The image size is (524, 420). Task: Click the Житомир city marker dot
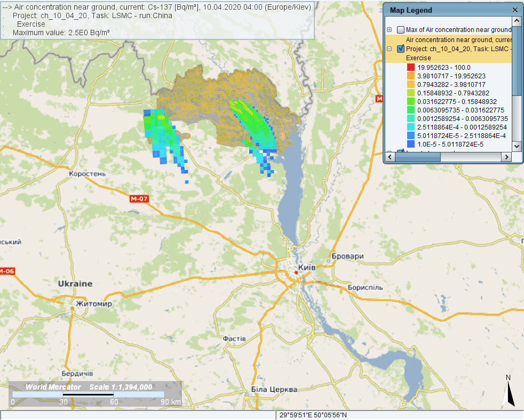(72, 308)
